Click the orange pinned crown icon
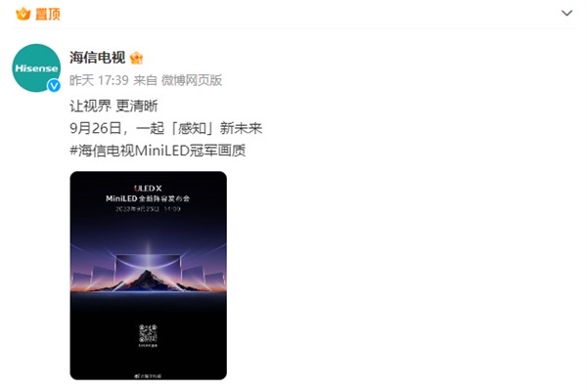The image size is (587, 392). [23, 15]
